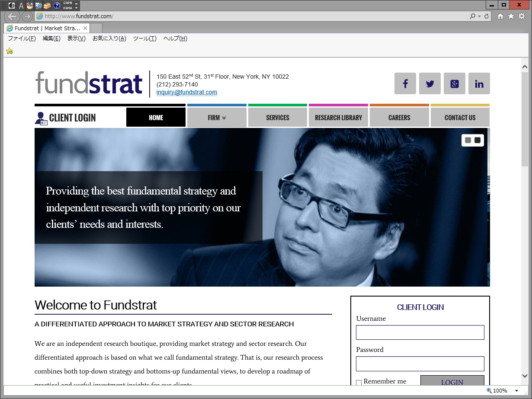Image resolution: width=532 pixels, height=399 pixels.
Task: Click the fundstrat logo
Action: pos(89,83)
